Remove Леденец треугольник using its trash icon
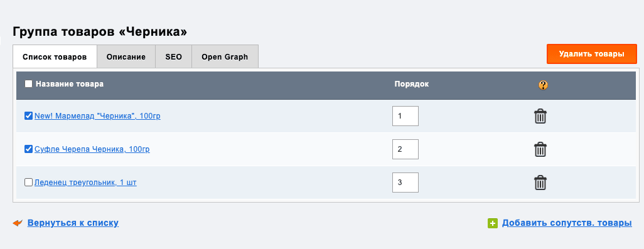This screenshot has height=249, width=644. click(x=540, y=183)
